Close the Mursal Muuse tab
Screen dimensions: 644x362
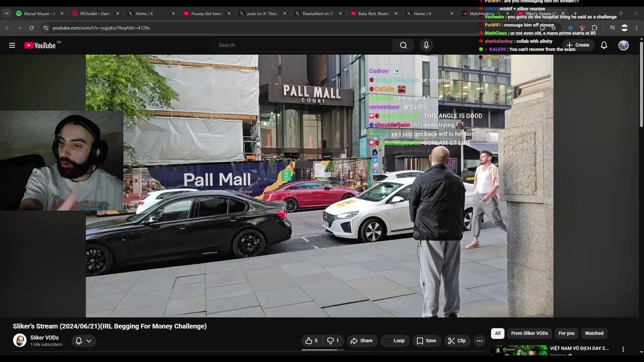pyautogui.click(x=62, y=14)
